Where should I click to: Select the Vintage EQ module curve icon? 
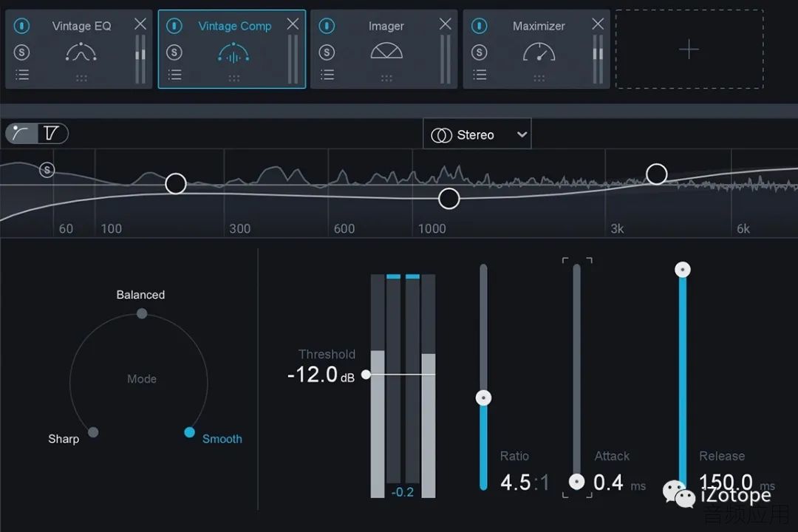(x=81, y=52)
